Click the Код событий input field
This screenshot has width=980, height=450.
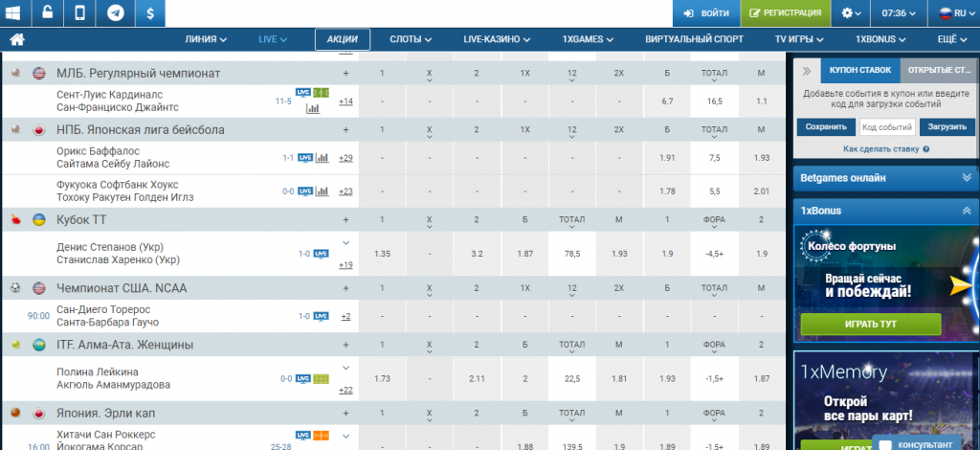point(887,127)
